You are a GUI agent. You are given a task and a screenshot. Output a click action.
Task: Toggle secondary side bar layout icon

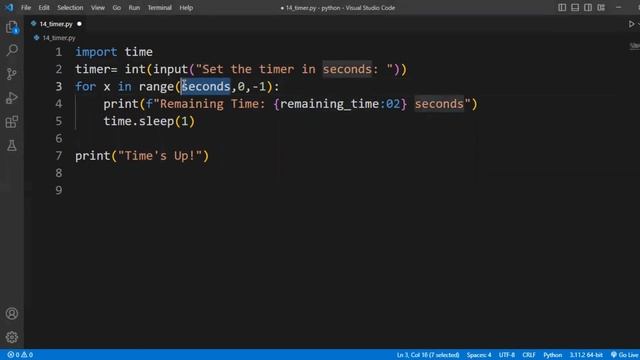[x=588, y=7]
